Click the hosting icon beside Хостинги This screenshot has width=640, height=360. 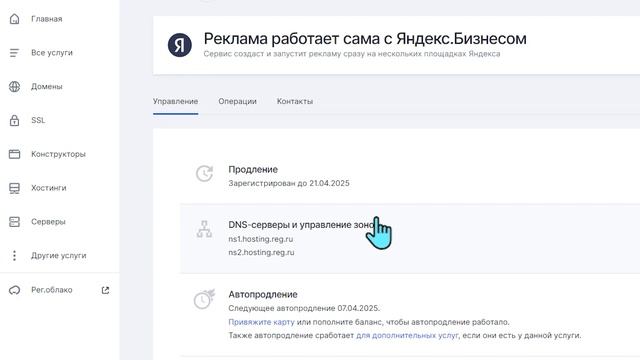[x=14, y=188]
